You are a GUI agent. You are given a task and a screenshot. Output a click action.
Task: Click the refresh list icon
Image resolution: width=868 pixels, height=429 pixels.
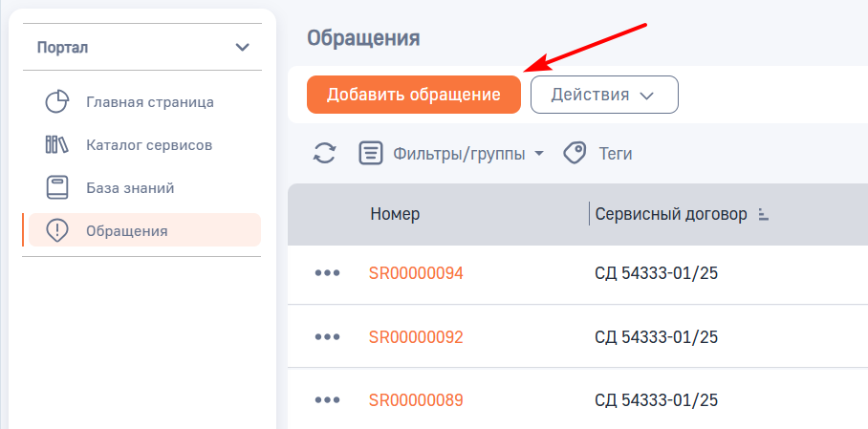(x=325, y=153)
